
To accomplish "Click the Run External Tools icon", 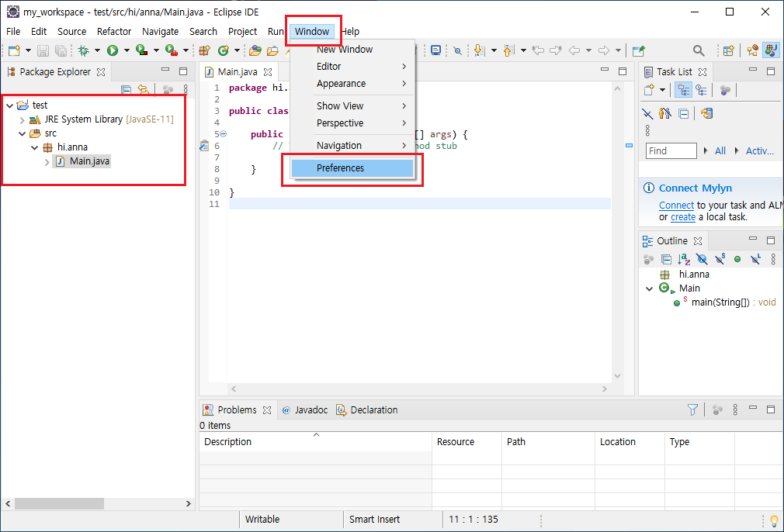I will [x=172, y=50].
